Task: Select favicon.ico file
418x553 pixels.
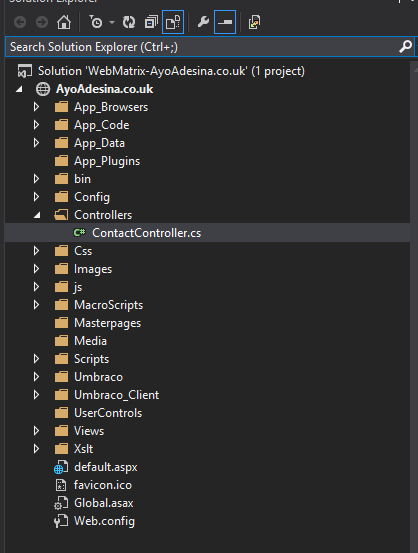Action: click(x=103, y=485)
